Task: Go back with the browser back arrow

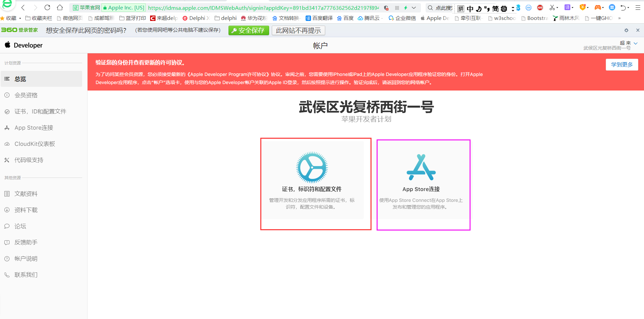Action: click(23, 7)
